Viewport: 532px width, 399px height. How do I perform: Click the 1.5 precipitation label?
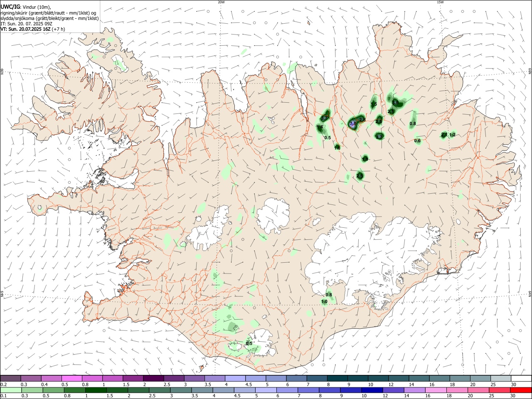[x=374, y=104]
